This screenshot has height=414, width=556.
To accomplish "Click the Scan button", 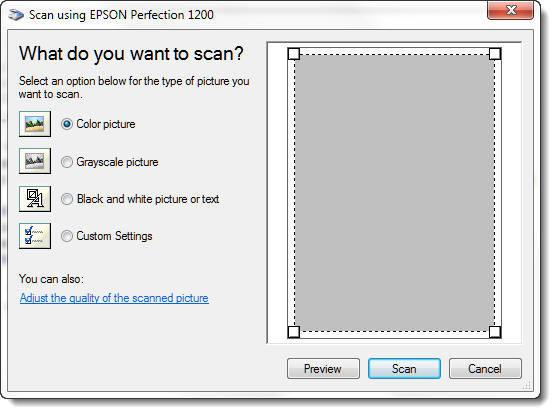I will click(404, 369).
